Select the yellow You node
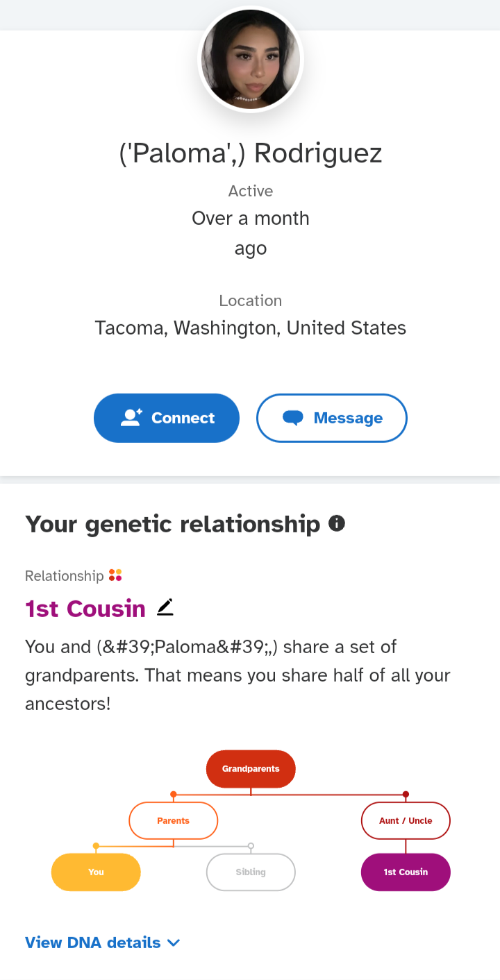This screenshot has width=500, height=980. pos(95,872)
